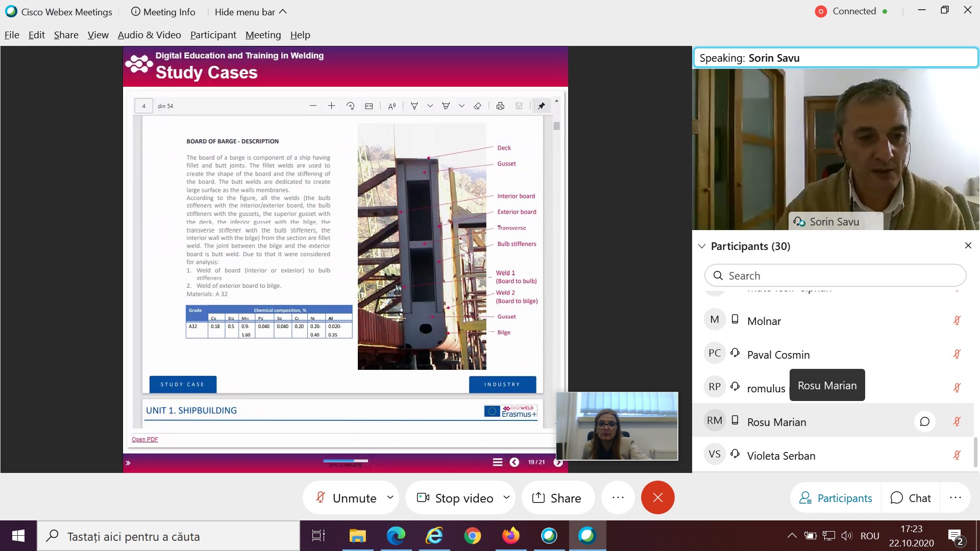Viewport: 980px width, 551px height.
Task: Click the Share button
Action: (557, 498)
